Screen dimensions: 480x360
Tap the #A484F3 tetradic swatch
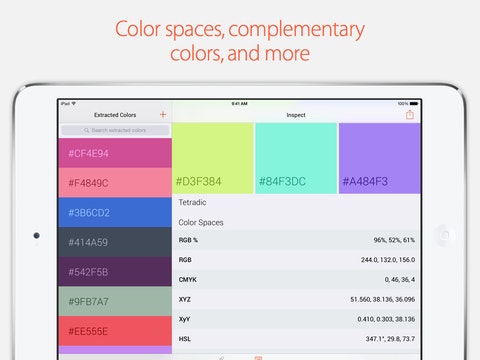tap(380, 158)
